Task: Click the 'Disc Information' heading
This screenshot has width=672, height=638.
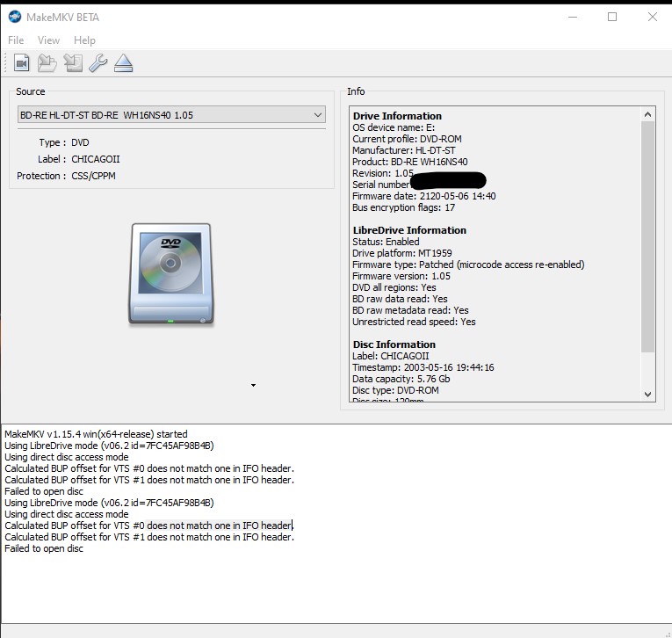Action: 394,344
